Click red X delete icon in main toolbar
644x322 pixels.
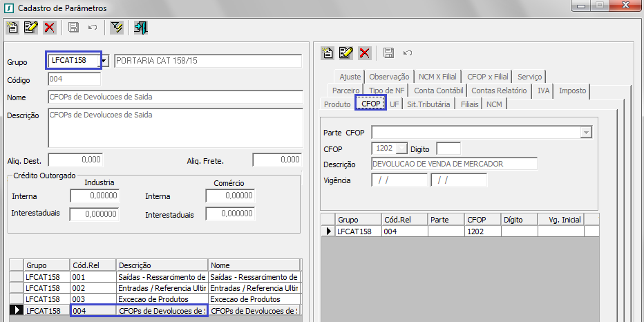[x=49, y=28]
